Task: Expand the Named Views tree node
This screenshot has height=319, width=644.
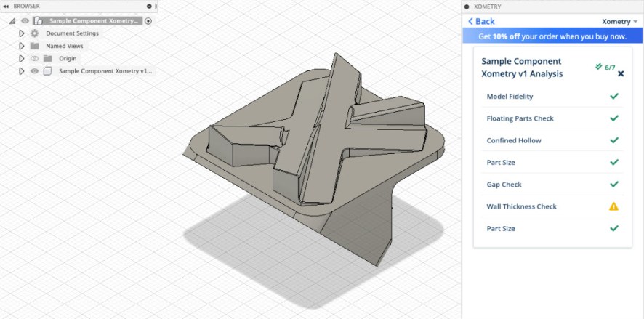Action: (22, 46)
